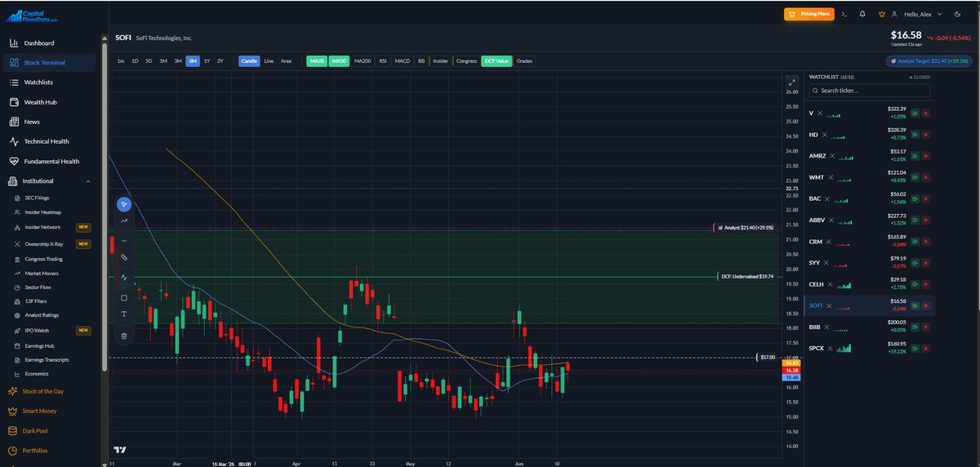Remove V from watchlist with red X
Screen dimensions: 980x467
926,112
